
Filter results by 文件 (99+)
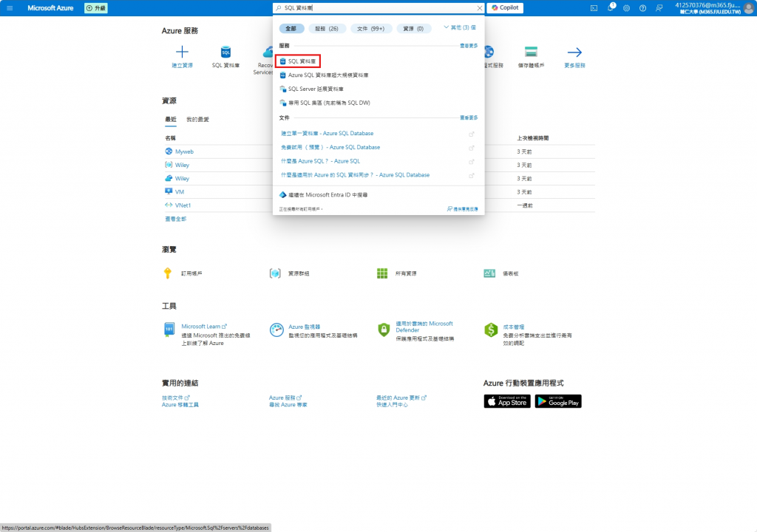click(371, 29)
